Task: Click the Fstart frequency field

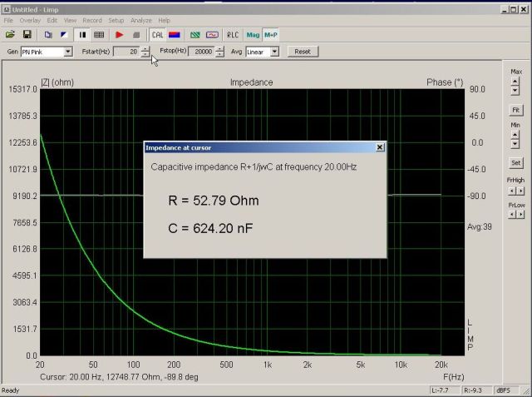Action: pos(126,52)
